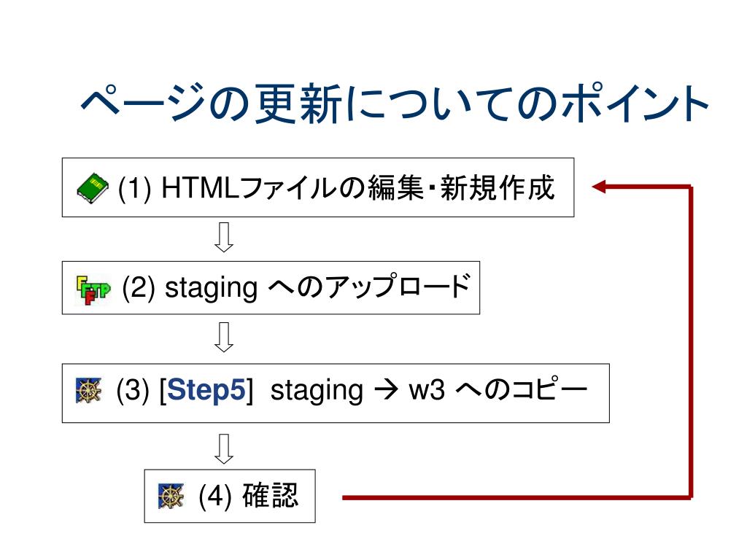747x560 pixels.
Task: Click the down arrow below step 1 box
Action: coord(224,237)
